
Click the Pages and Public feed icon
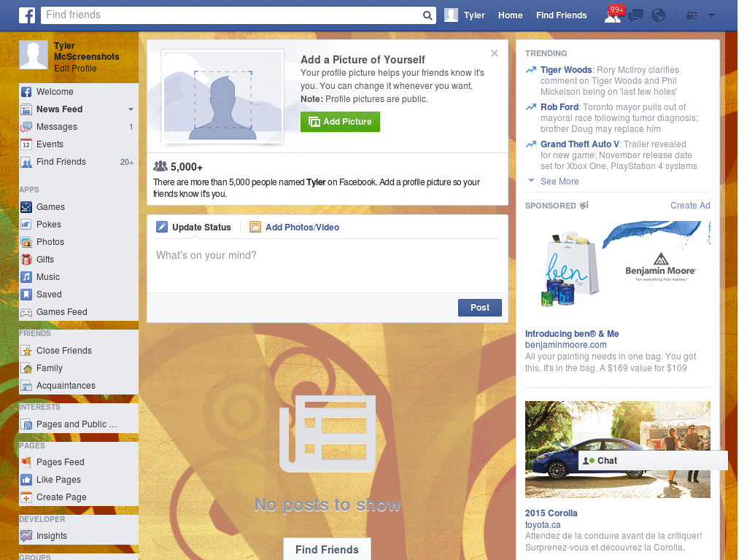click(26, 424)
